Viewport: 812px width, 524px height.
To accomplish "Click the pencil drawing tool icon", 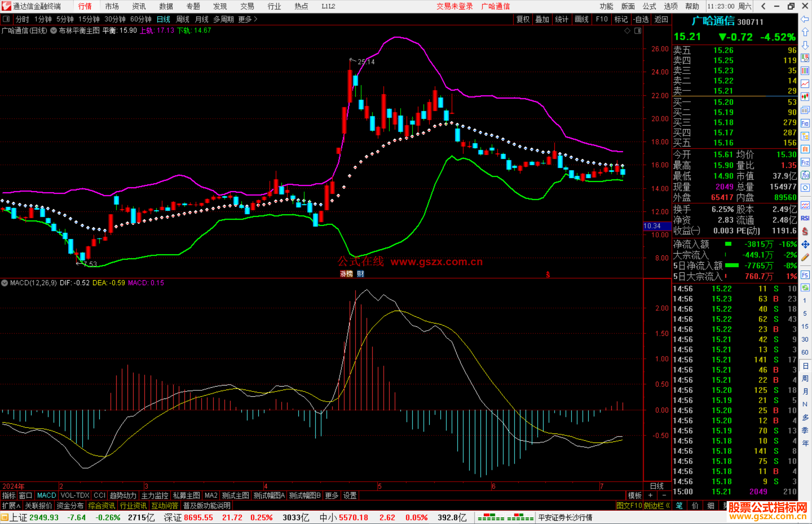I will pos(805,257).
